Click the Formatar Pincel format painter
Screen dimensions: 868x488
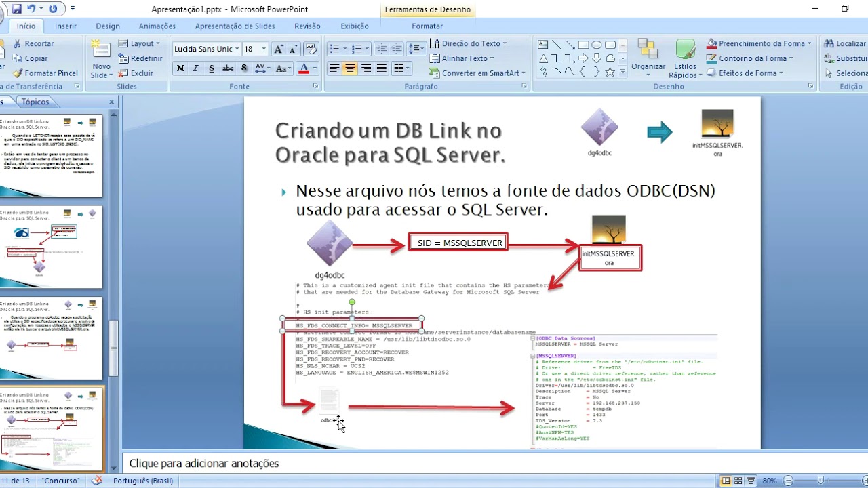pyautogui.click(x=45, y=73)
